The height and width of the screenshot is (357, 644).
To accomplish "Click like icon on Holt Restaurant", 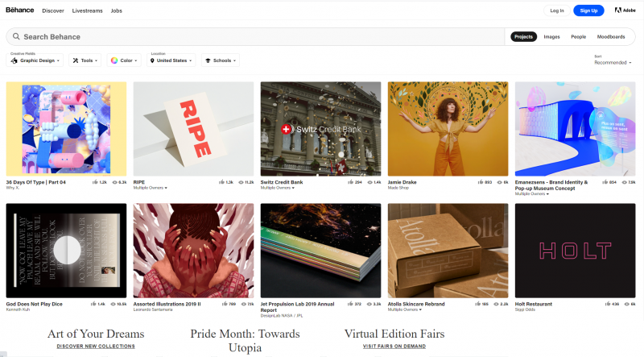I will tap(608, 304).
